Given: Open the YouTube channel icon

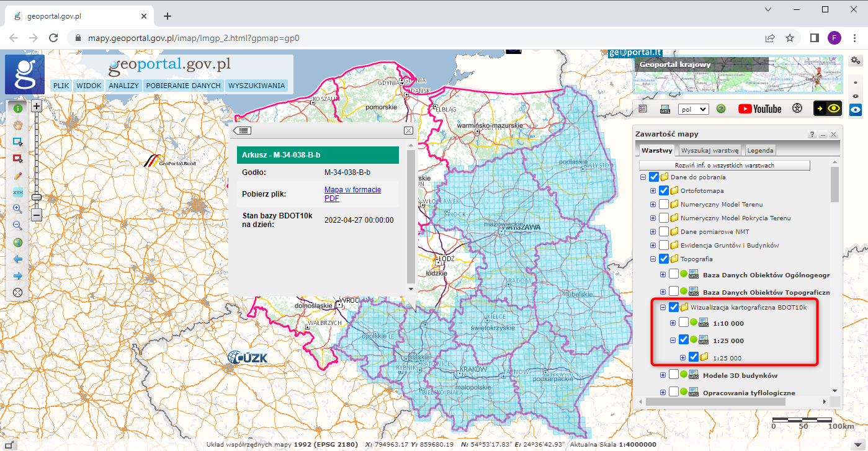Looking at the screenshot, I should coord(759,109).
